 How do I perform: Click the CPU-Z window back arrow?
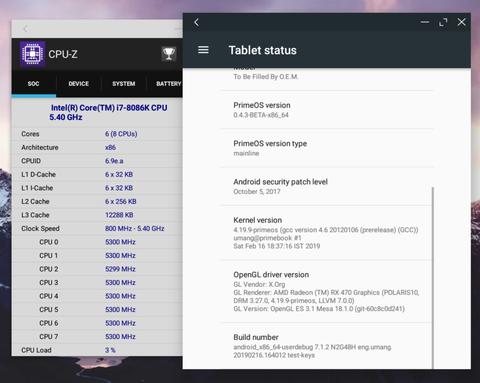coord(25,29)
